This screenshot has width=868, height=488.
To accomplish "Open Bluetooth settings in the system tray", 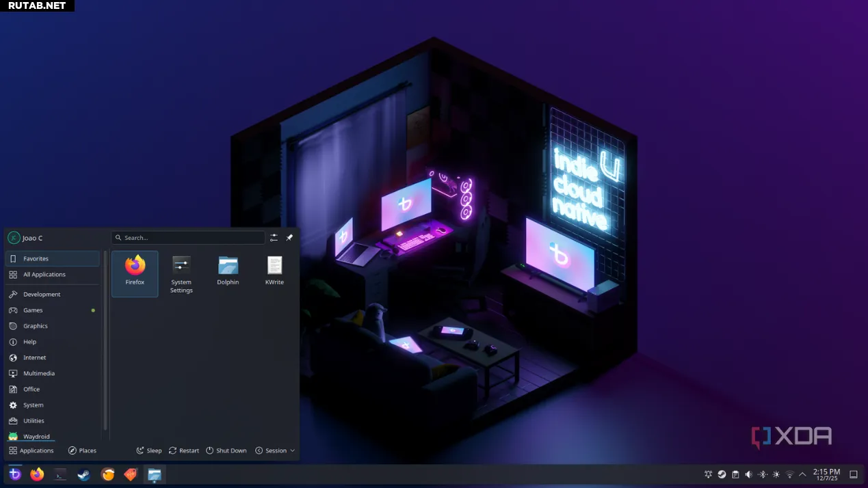I will pos(762,474).
